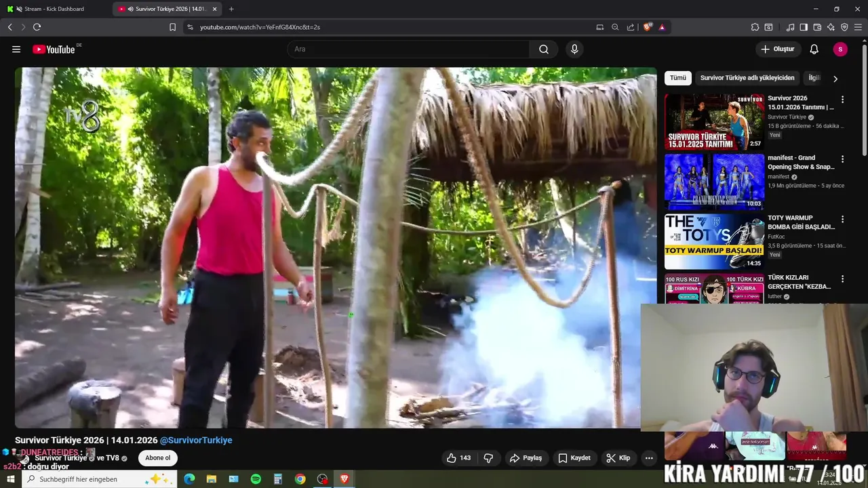Open the media control music note icon
The height and width of the screenshot is (488, 868).
[x=790, y=27]
